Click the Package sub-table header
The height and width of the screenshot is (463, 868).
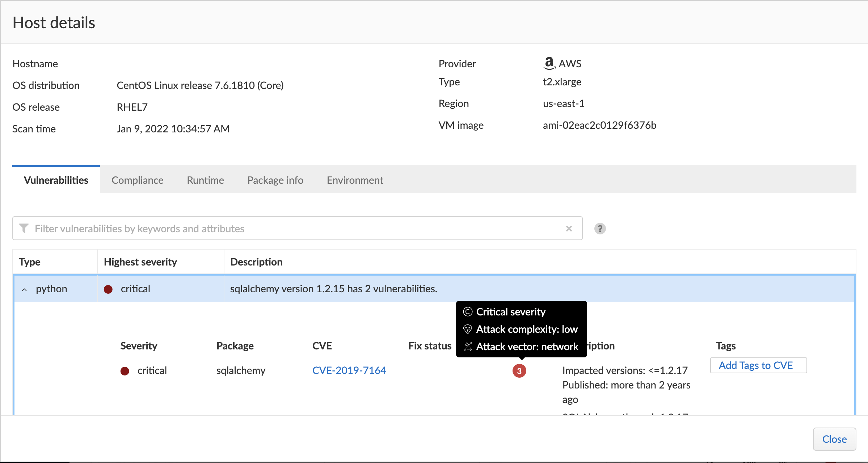tap(235, 346)
